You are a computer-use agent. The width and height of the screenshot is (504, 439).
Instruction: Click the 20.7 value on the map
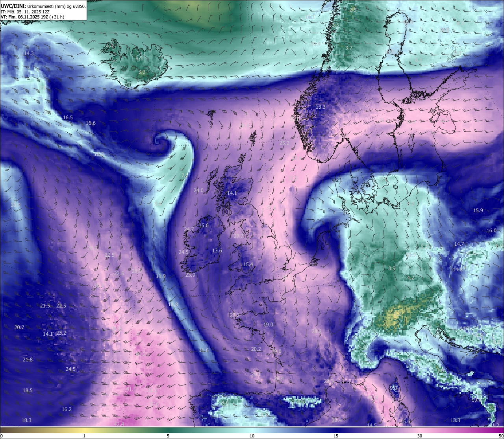pyautogui.click(x=19, y=328)
